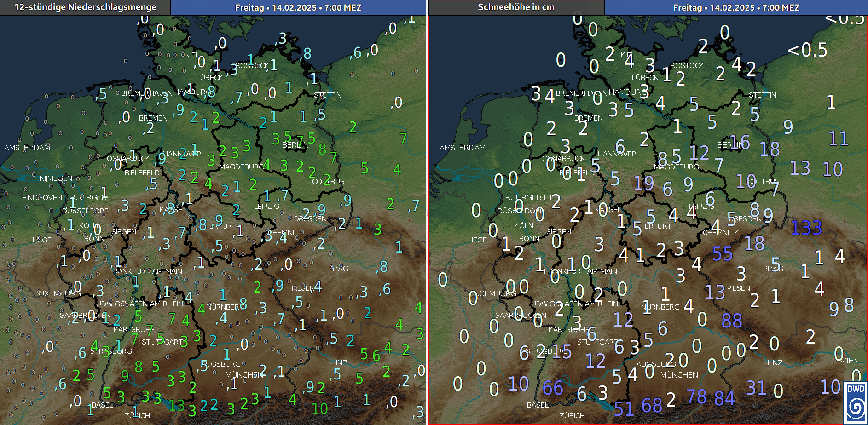Image resolution: width=868 pixels, height=425 pixels.
Task: Click snow depth value 68
Action: tap(652, 405)
